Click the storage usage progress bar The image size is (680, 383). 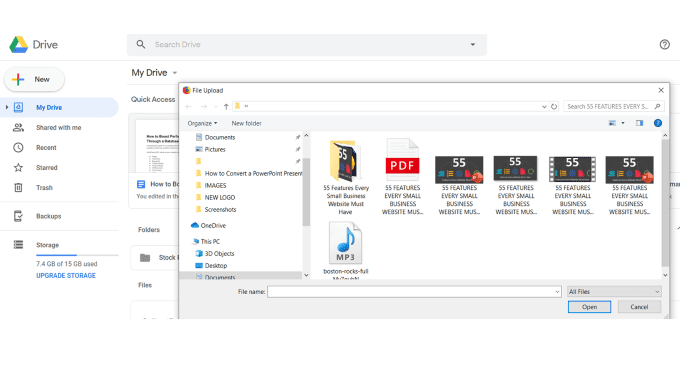point(77,255)
